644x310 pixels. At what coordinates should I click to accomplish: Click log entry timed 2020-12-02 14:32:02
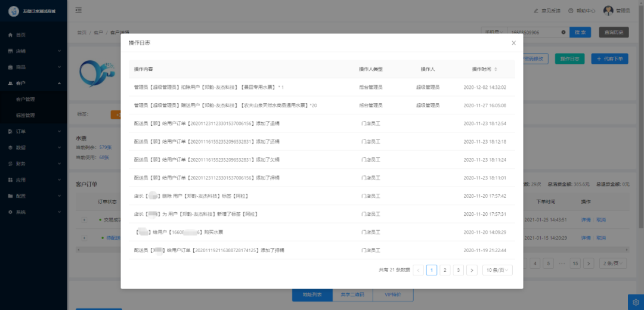point(321,87)
